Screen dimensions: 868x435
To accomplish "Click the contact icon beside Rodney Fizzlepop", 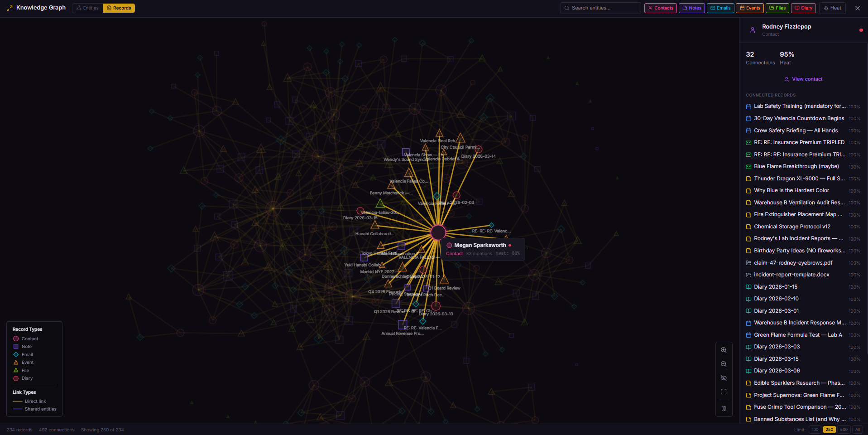I will point(752,29).
